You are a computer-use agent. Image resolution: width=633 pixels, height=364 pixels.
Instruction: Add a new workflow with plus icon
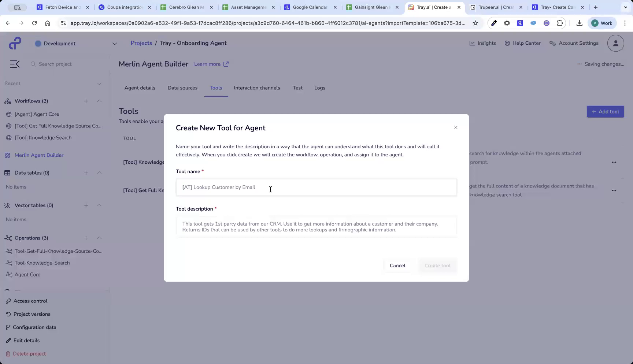(x=86, y=101)
